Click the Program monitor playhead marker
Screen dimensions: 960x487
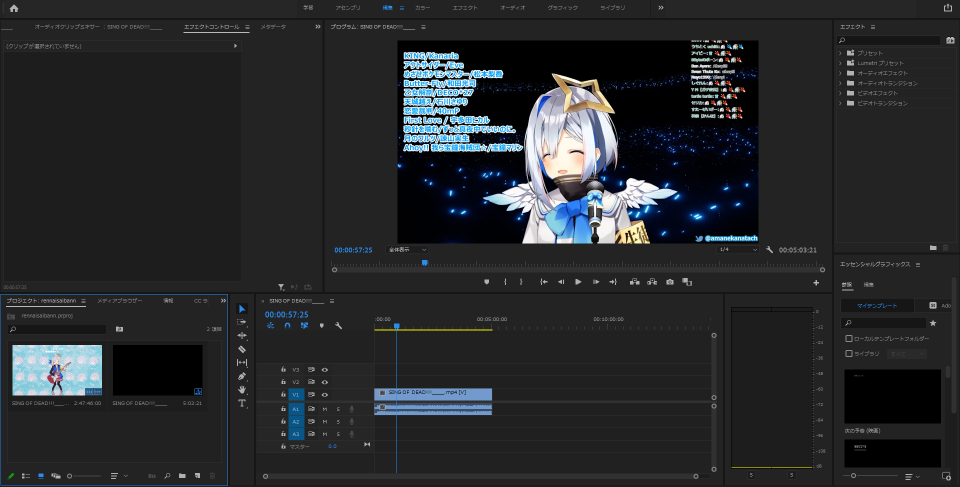[x=424, y=263]
